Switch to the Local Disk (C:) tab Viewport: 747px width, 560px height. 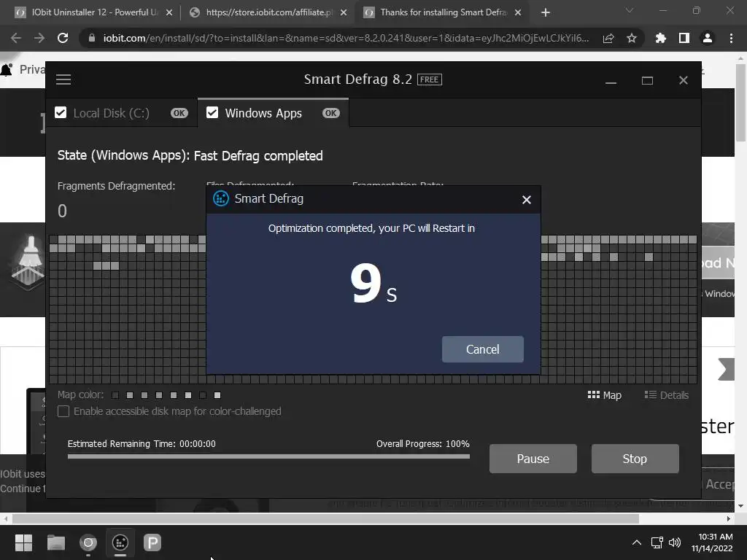point(122,113)
